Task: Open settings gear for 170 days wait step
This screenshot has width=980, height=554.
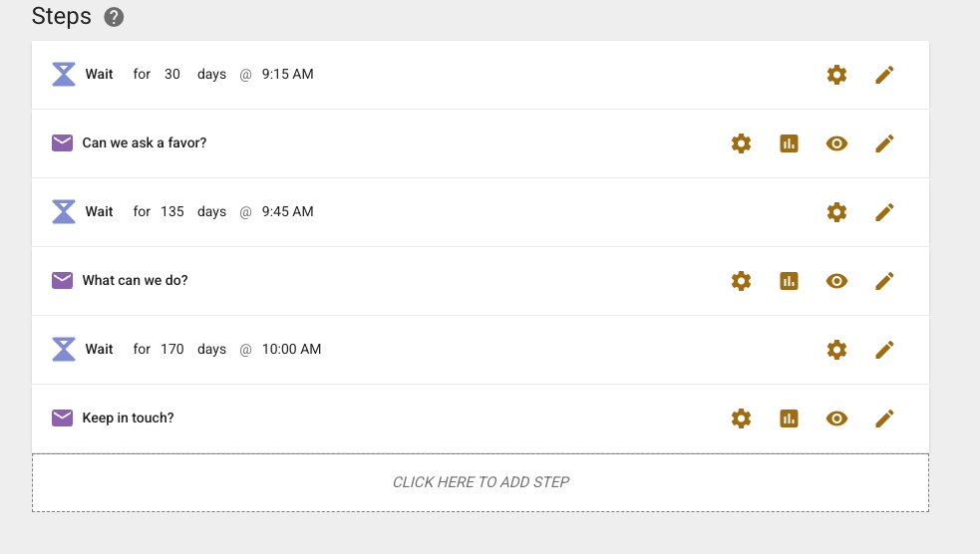Action: [x=836, y=350]
